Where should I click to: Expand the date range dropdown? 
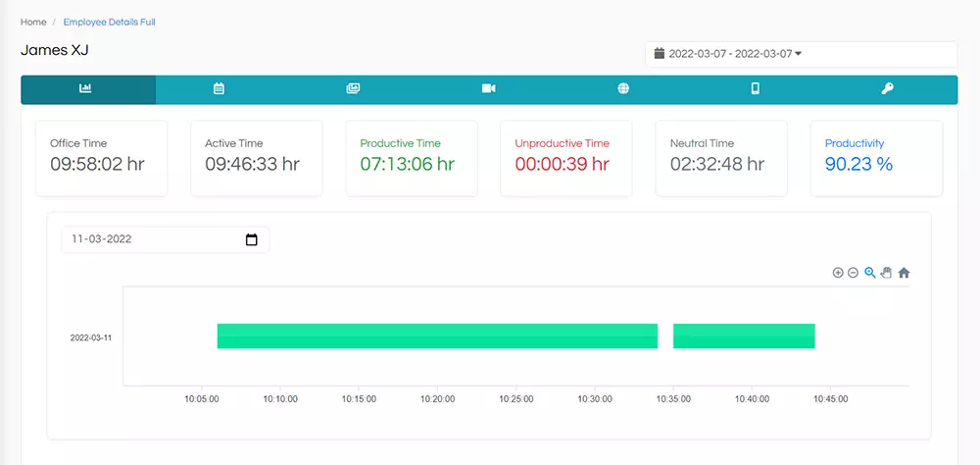pyautogui.click(x=802, y=54)
